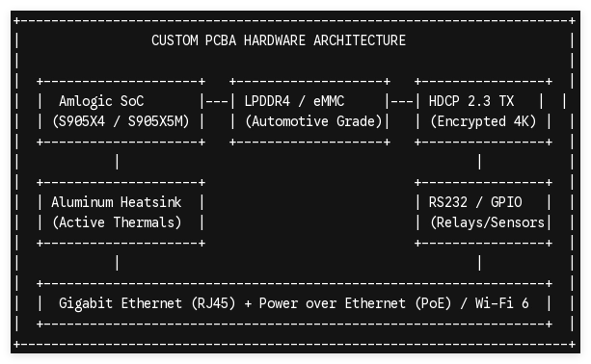Click the vertical line below HDCP 2.3 TX block
Viewport: 591px width, 364px height.
(479, 162)
